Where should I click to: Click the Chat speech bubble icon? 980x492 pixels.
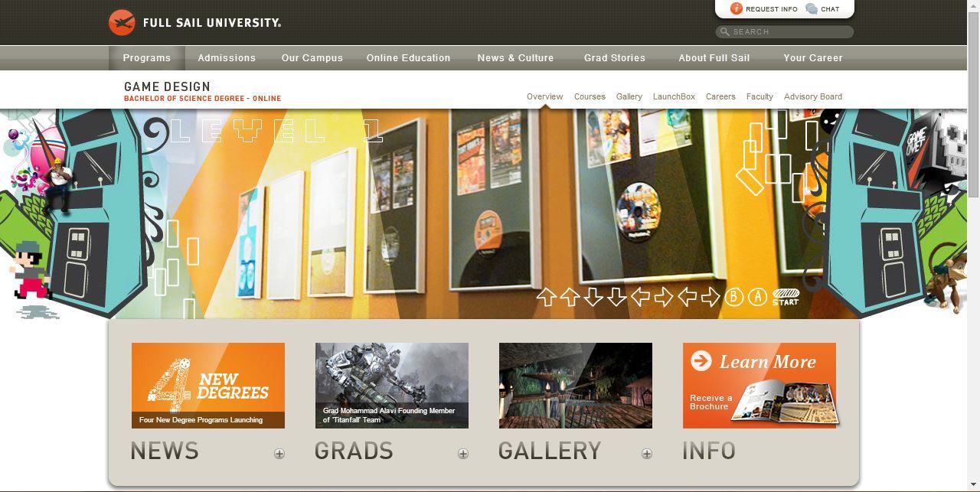(812, 8)
